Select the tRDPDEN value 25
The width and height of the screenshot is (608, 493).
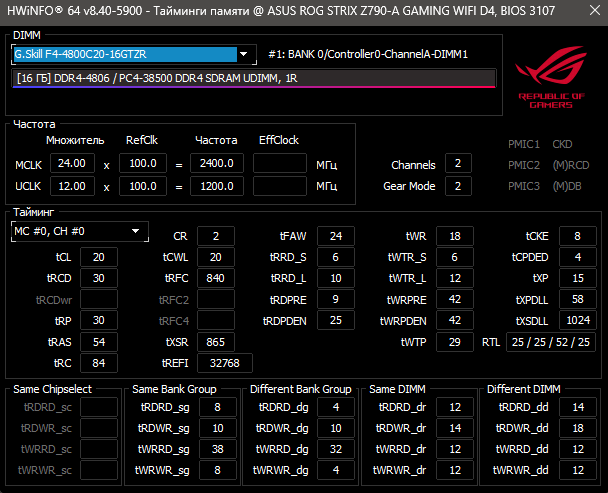coord(336,320)
